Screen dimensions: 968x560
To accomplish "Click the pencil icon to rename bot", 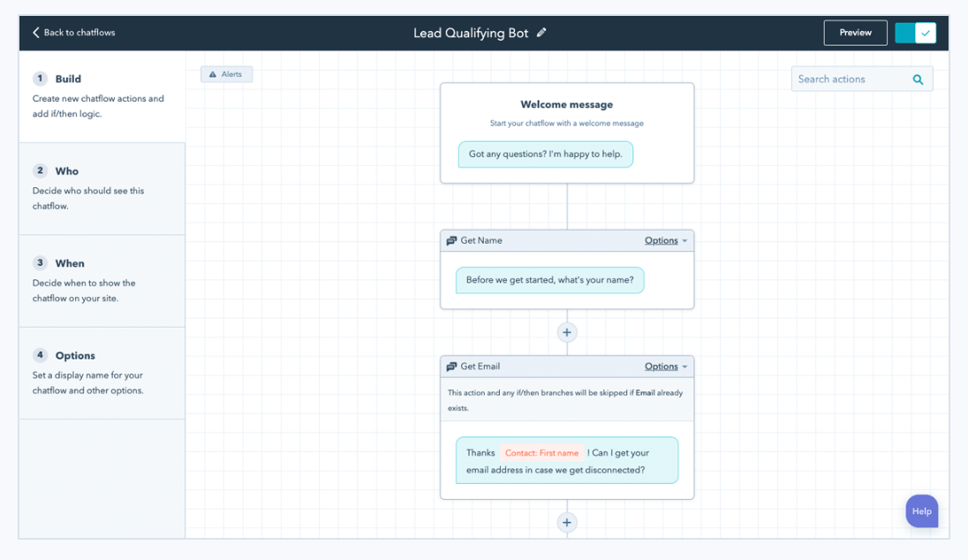I will point(541,33).
